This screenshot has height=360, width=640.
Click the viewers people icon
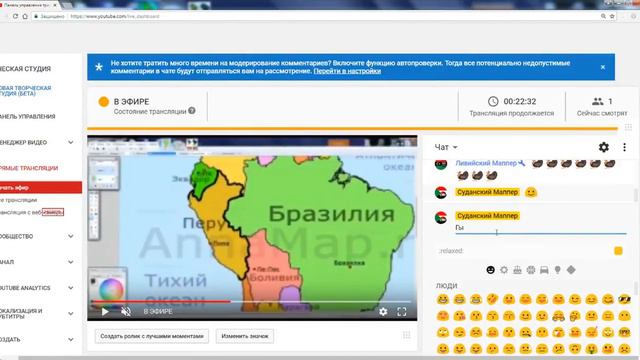(598, 101)
